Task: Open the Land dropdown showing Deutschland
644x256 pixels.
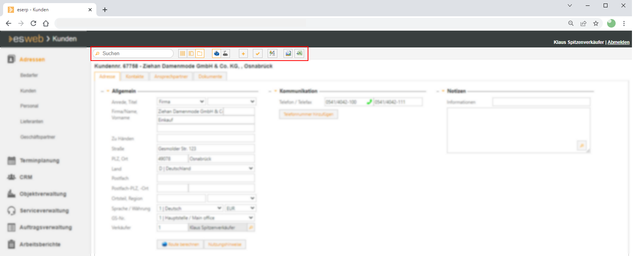Action: coord(205,169)
